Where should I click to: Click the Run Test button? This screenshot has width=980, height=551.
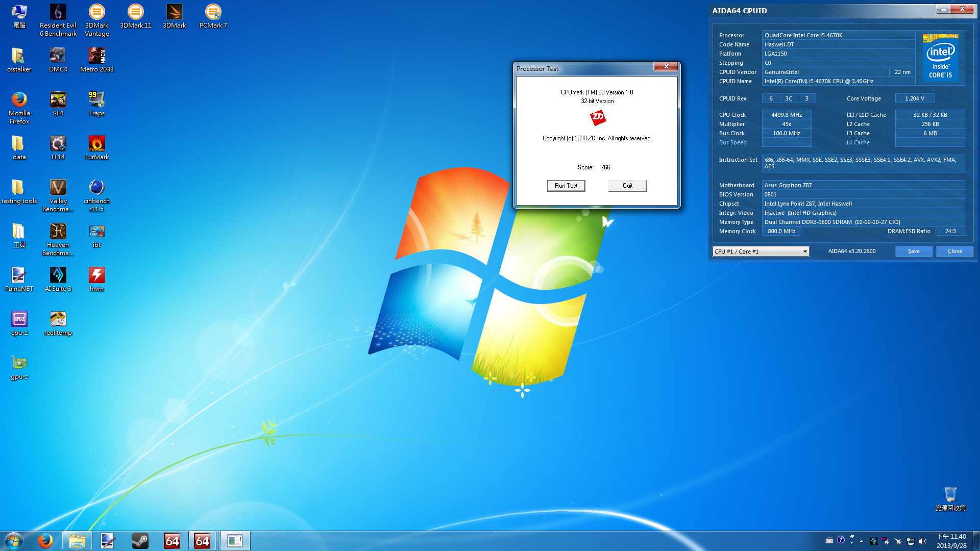click(566, 186)
